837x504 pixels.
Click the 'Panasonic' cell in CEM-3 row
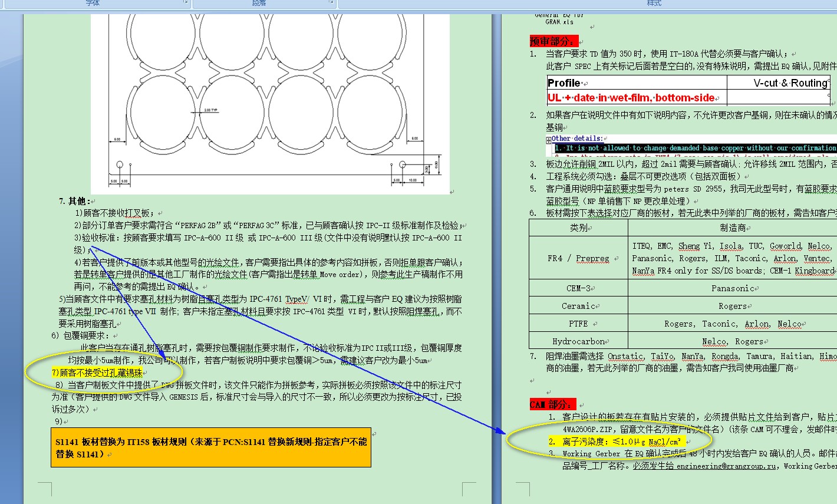pyautogui.click(x=732, y=288)
